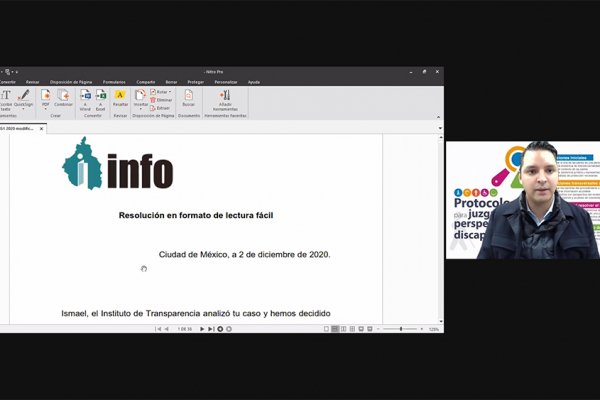The image size is (600, 400).
Task: Select continuous page view layout
Action: [x=335, y=329]
